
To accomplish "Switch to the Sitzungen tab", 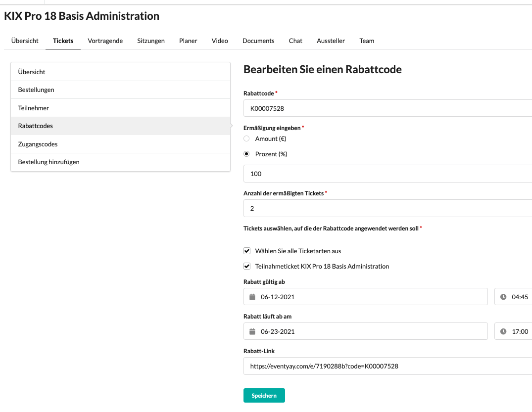I will click(151, 41).
